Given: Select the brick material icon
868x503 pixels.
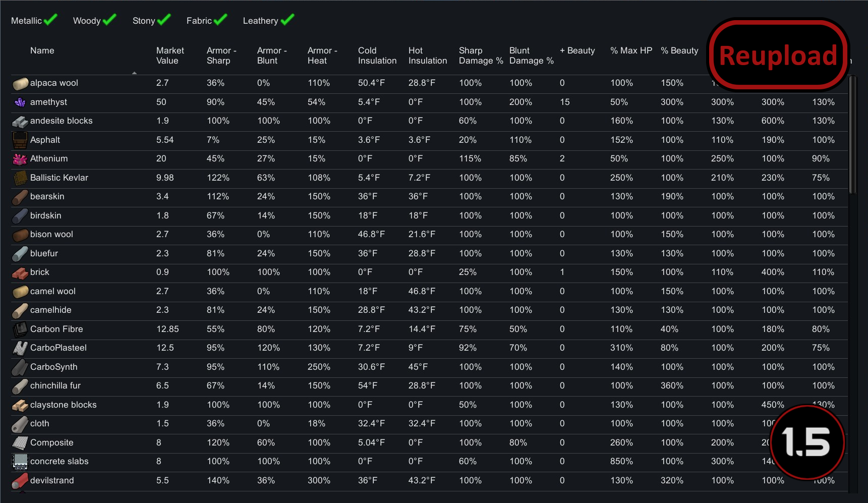Looking at the screenshot, I should click(20, 272).
